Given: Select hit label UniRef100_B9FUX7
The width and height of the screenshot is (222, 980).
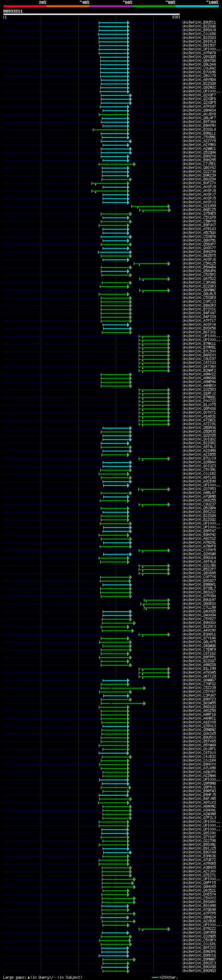Looking at the screenshot, I should [x=199, y=225].
